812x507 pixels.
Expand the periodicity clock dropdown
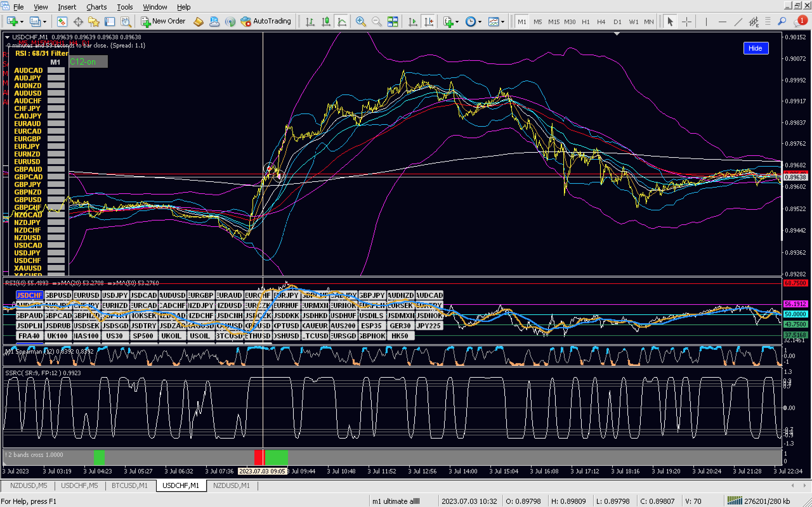[480, 22]
